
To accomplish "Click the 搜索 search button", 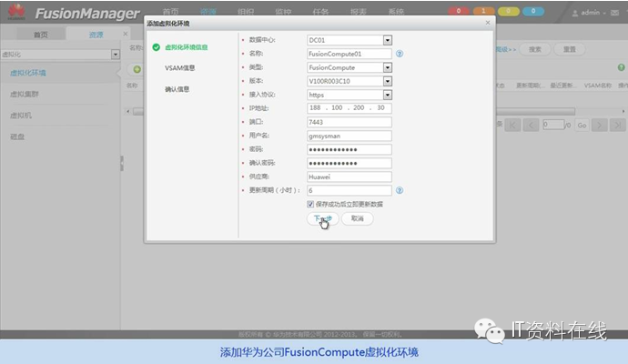I will (x=534, y=49).
